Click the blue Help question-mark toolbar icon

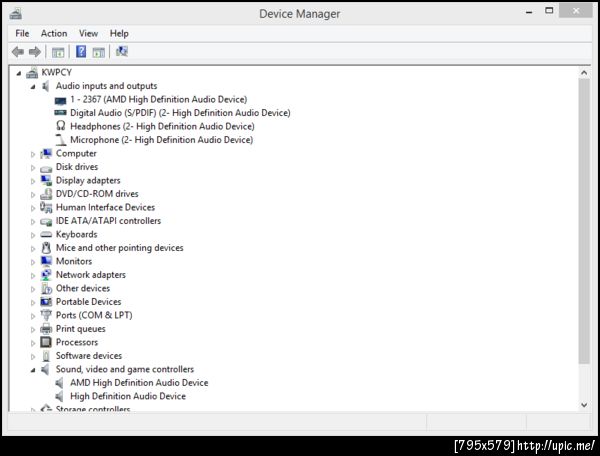coord(81,51)
